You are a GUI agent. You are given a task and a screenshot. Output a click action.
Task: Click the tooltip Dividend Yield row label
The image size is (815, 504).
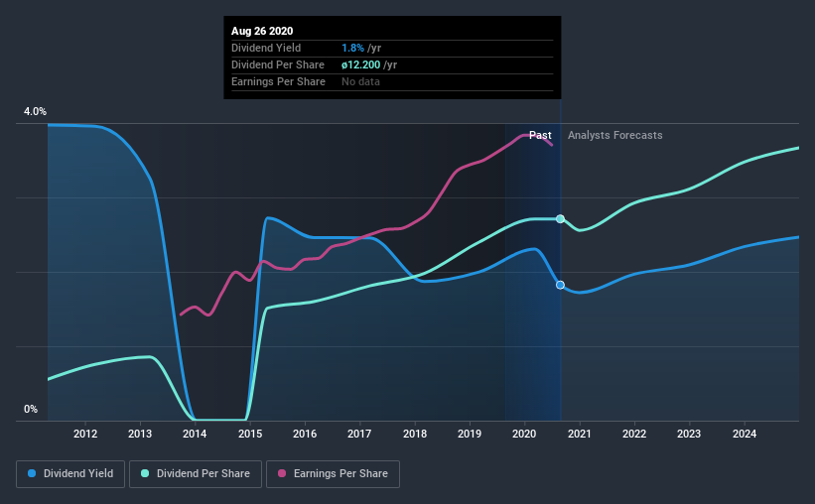(x=266, y=48)
